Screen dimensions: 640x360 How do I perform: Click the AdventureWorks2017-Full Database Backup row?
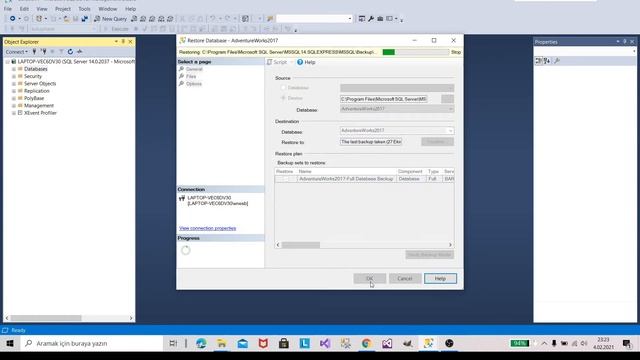364,179
